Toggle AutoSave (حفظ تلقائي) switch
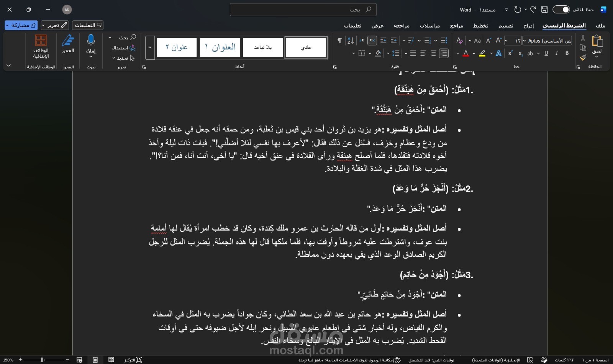The image size is (613, 364). coord(561,10)
